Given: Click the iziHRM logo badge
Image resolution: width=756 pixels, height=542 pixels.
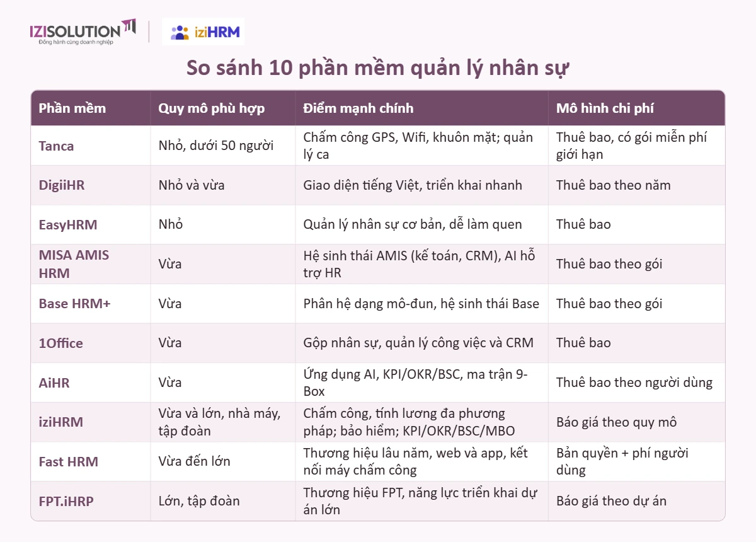Looking at the screenshot, I should [x=203, y=32].
